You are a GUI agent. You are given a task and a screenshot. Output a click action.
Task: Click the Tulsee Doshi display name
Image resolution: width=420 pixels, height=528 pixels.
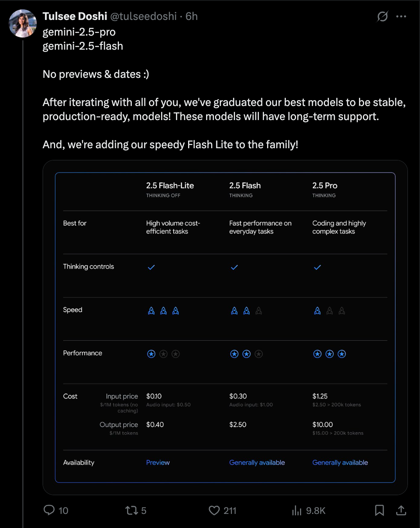pyautogui.click(x=75, y=16)
